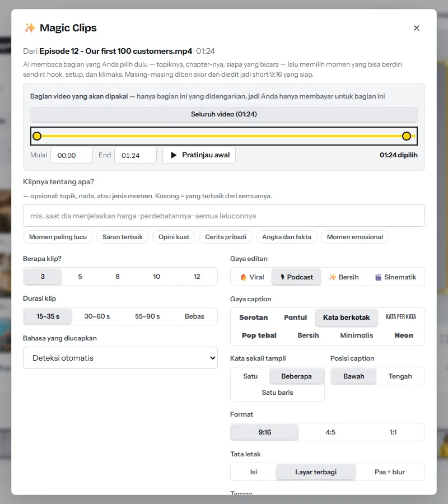The height and width of the screenshot is (504, 448).
Task: Pick the Bersih editing style with sparkle icon
Action: (343, 277)
